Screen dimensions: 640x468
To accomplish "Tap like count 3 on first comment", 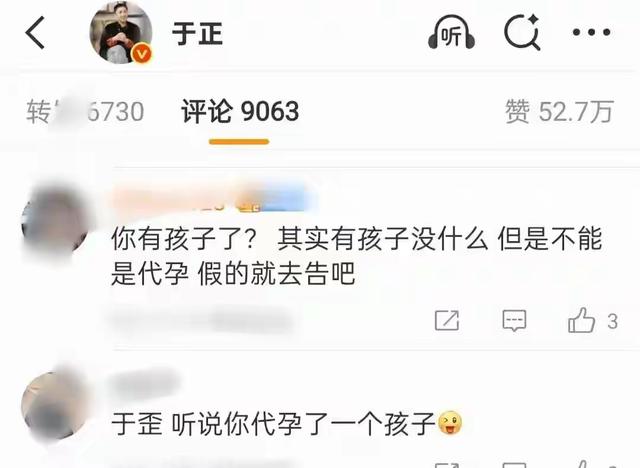I will 612,322.
